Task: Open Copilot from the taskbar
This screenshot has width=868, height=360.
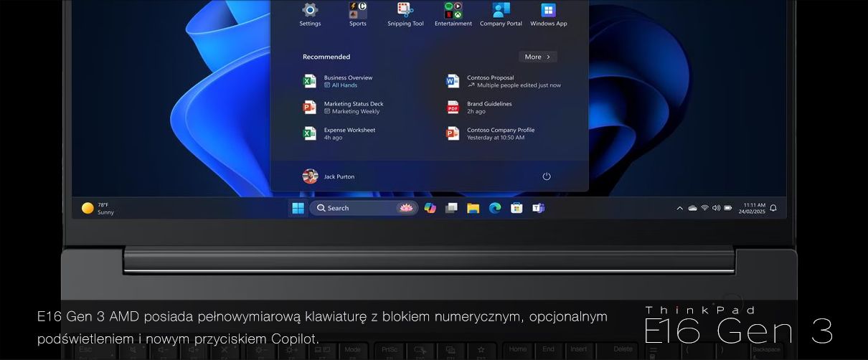Action: [430, 208]
